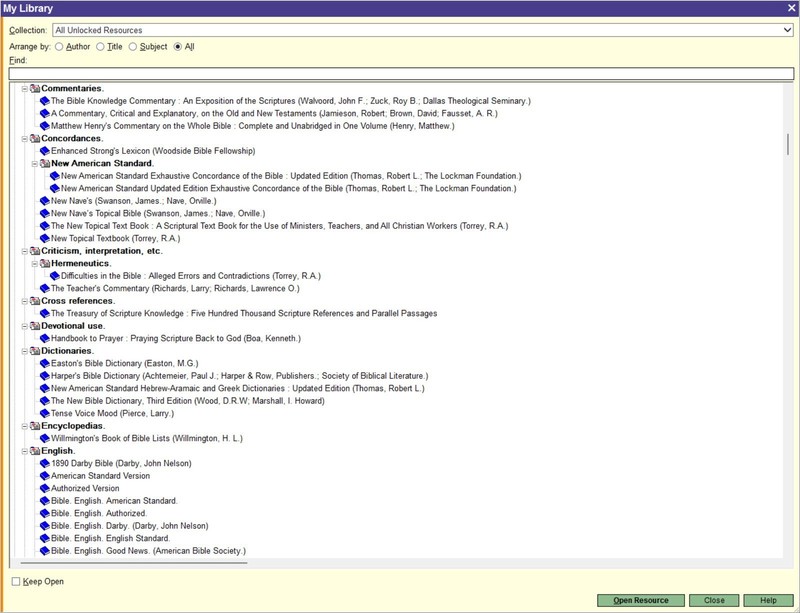800x613 pixels.
Task: Click book icon beside Authorized Version
Action: tap(45, 488)
